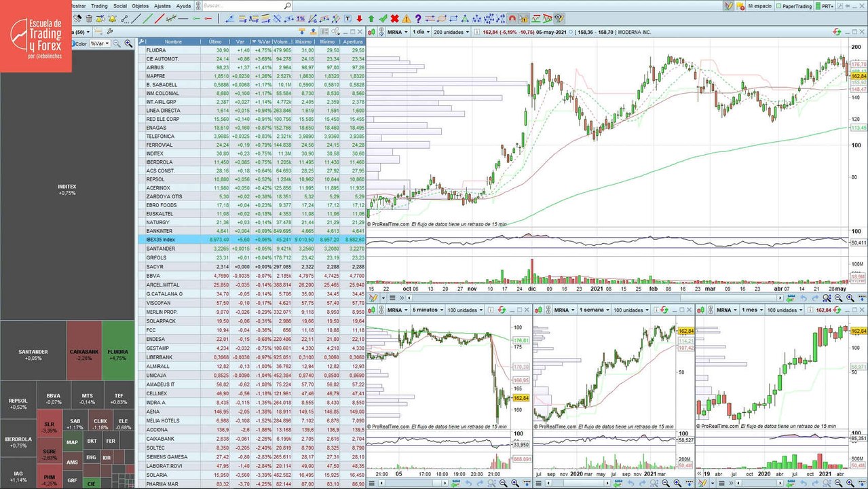This screenshot has height=489, width=868.
Task: Toggle link icon on daily MRNA chart
Action: coord(381,32)
